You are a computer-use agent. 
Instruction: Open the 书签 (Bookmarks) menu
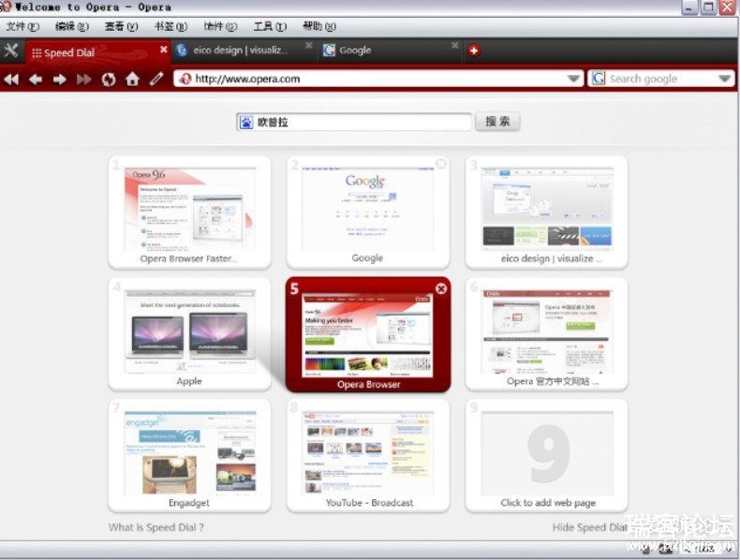click(x=170, y=26)
